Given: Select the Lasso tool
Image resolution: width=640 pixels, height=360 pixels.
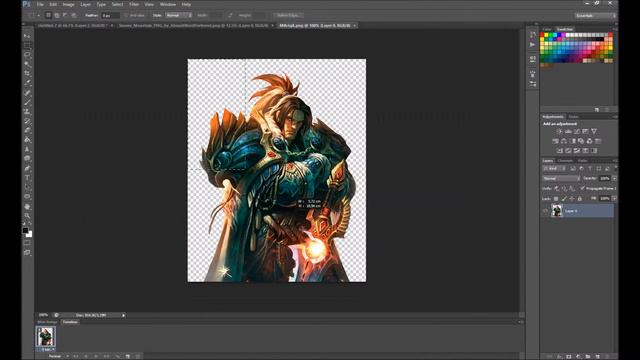Looking at the screenshot, I should click(x=27, y=55).
